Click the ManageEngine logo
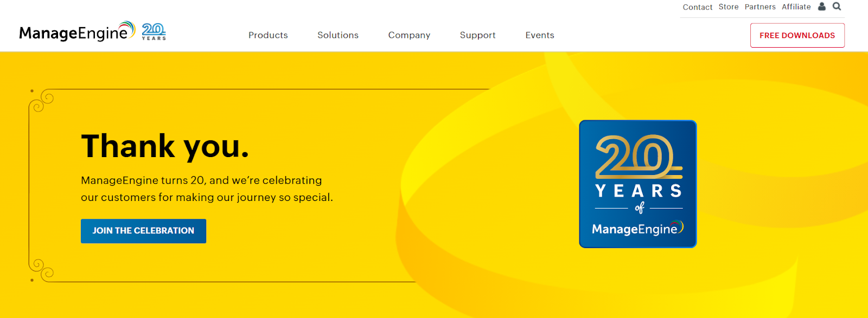868x318 pixels. (77, 32)
